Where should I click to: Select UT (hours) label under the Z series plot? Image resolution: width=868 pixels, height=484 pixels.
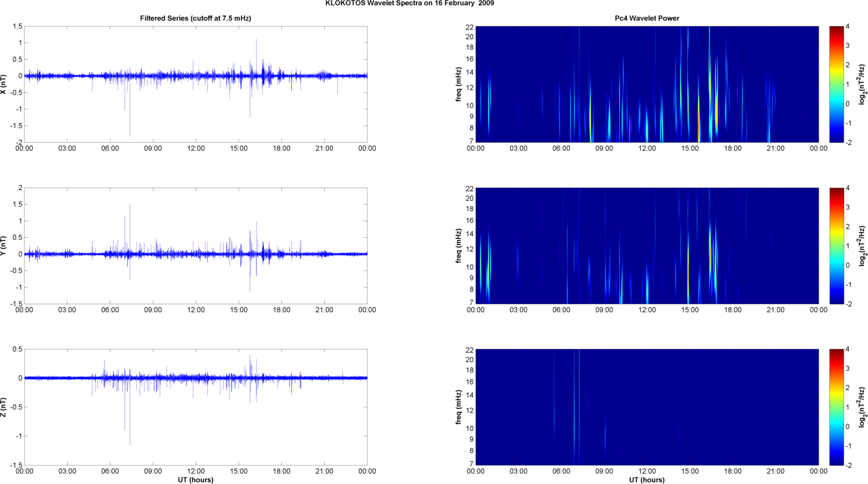[x=196, y=479]
